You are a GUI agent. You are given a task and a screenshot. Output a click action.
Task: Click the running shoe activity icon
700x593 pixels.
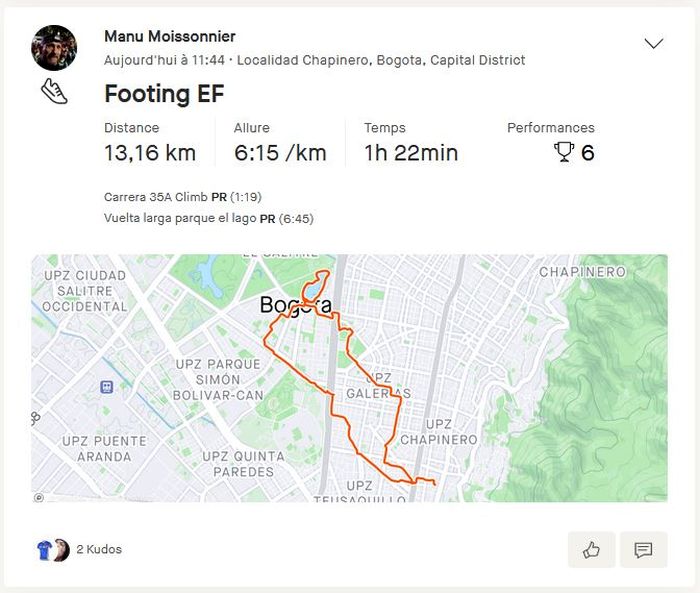coord(54,92)
